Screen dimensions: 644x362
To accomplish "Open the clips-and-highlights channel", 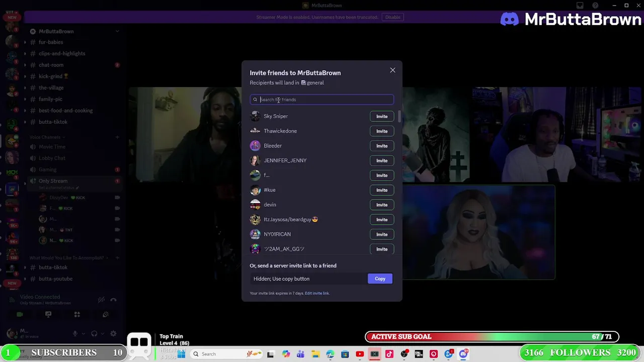I will click(x=62, y=54).
